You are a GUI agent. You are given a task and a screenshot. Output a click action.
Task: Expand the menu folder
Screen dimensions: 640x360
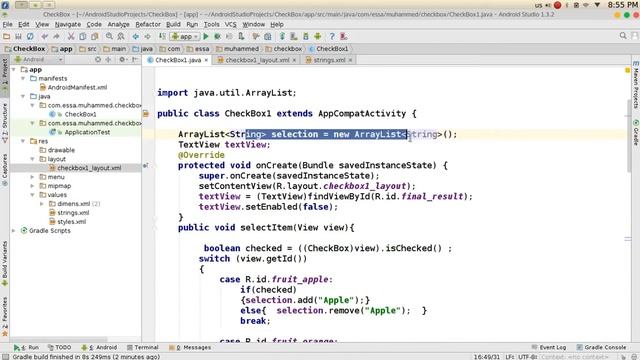click(32, 177)
